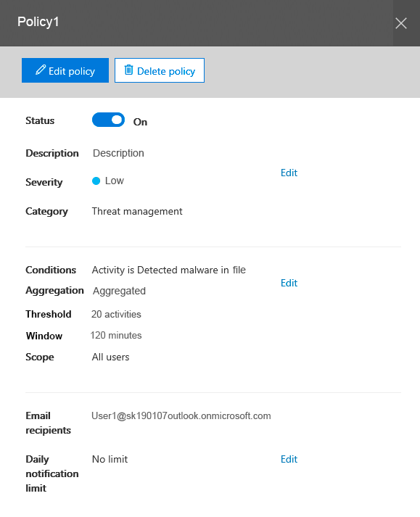
Task: Click the Aggregated aggregation value
Action: pyautogui.click(x=119, y=291)
